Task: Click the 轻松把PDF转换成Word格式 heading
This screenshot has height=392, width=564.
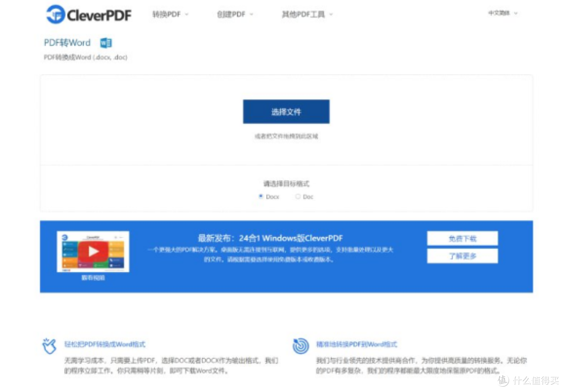Action: click(x=104, y=344)
